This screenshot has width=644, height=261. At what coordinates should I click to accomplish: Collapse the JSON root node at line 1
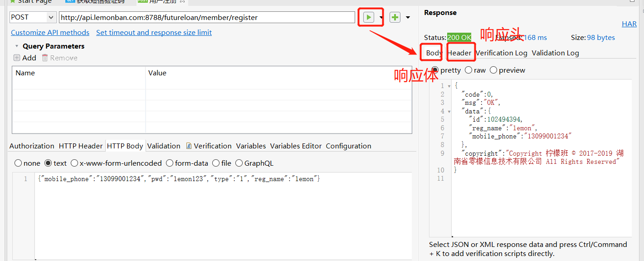click(449, 86)
